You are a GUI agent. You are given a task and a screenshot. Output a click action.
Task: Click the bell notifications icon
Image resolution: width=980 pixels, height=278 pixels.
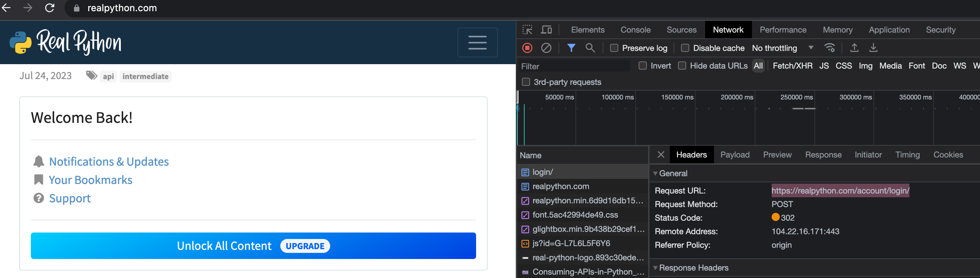tap(38, 161)
